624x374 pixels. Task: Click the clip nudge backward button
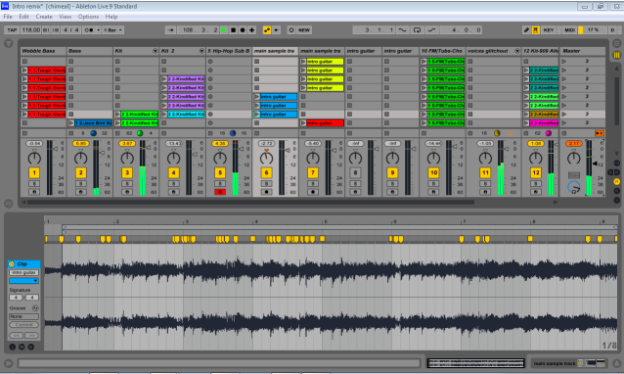[x=16, y=335]
